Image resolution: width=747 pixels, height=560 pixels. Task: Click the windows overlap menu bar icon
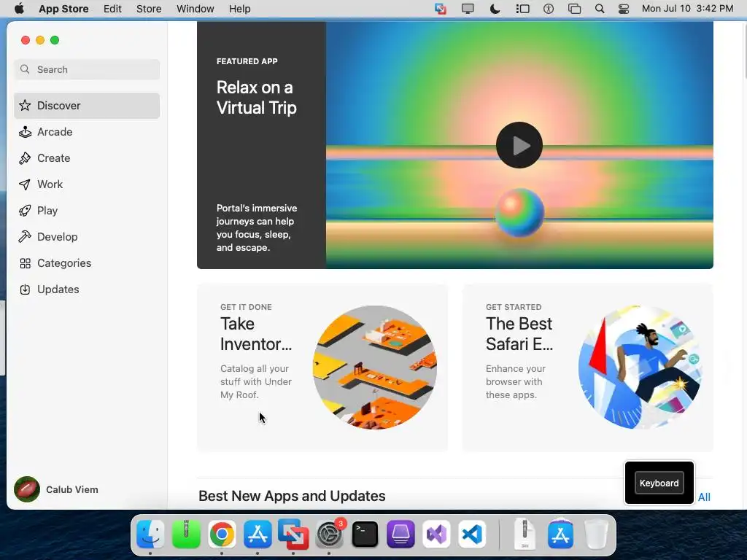tap(575, 9)
